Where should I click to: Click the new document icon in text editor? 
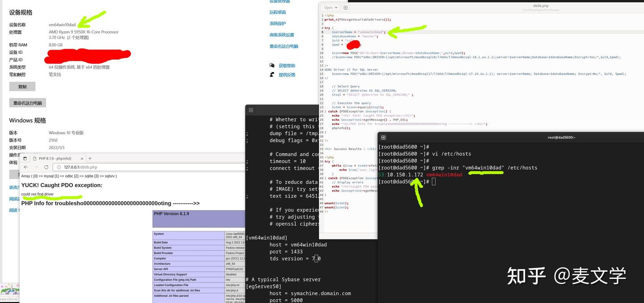[345, 8]
